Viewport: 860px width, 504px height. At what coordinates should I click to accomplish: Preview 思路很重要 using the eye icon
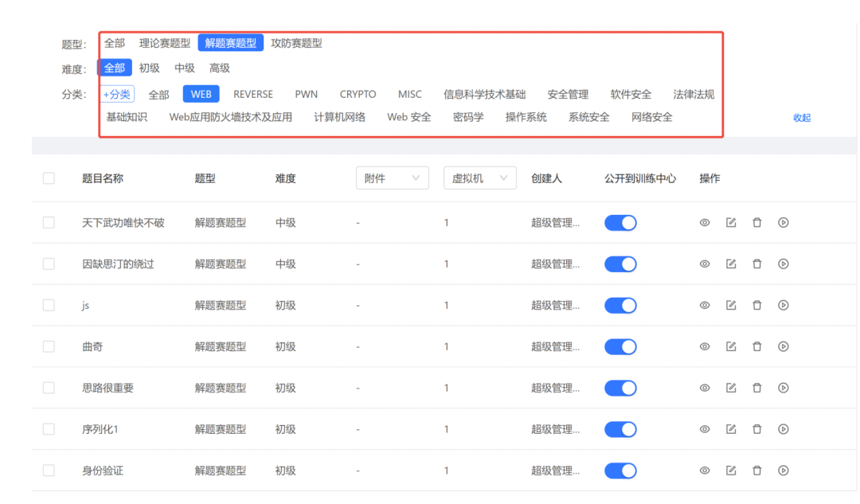704,388
